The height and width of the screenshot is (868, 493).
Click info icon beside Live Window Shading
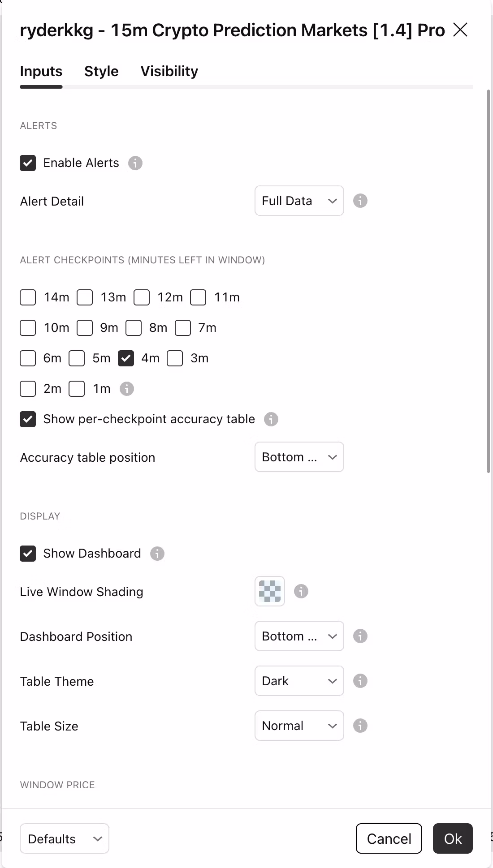301,591
